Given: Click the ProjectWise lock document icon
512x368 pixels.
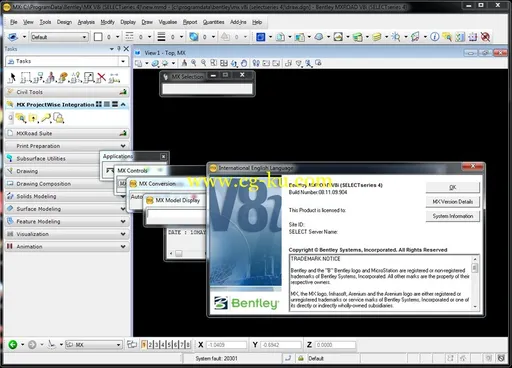Looking at the screenshot, I should point(59,118).
